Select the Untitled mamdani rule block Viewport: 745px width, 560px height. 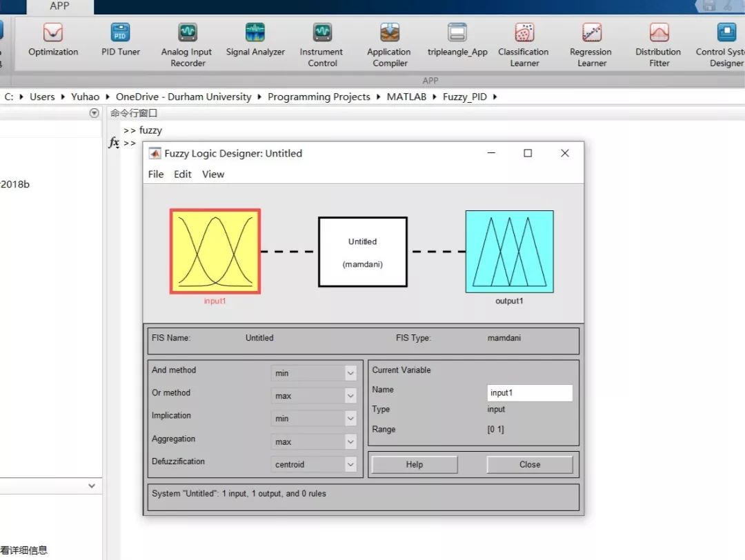pos(363,252)
